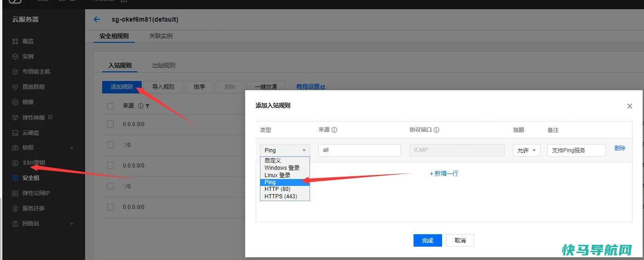Open 弹性伸缩 icon in sidebar
Screen dimensions: 644x260
click(x=15, y=117)
